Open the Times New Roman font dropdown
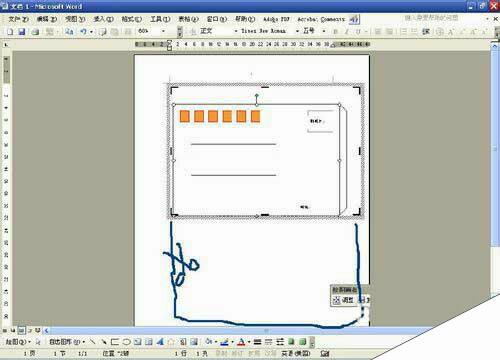This screenshot has height=360, width=500. pos(297,31)
